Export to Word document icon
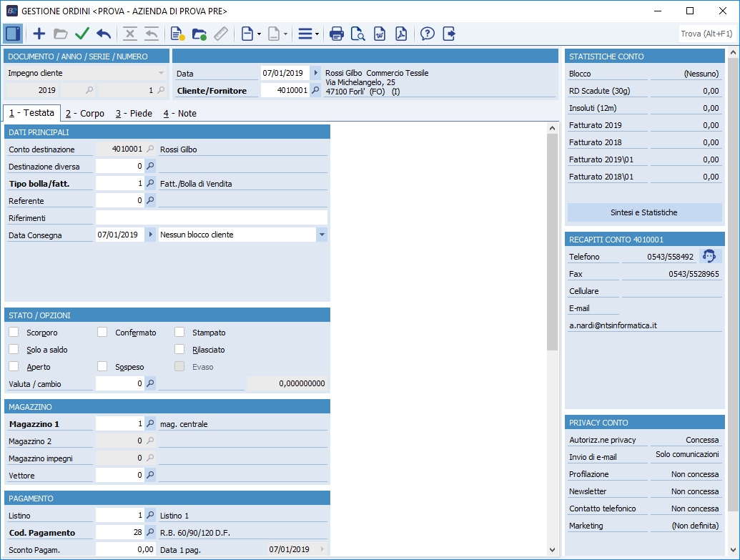740x560 pixels. click(380, 34)
